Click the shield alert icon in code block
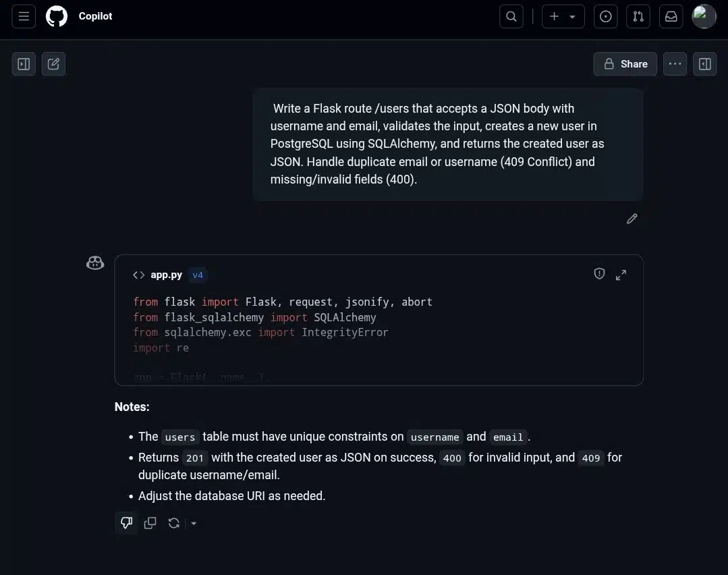 pos(599,273)
